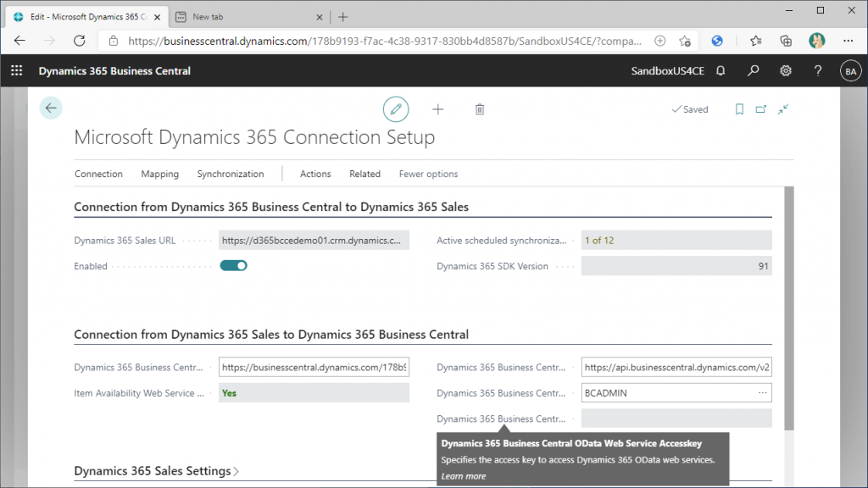868x488 pixels.
Task: Click heading Connection from Sales to Business Central
Action: [271, 335]
